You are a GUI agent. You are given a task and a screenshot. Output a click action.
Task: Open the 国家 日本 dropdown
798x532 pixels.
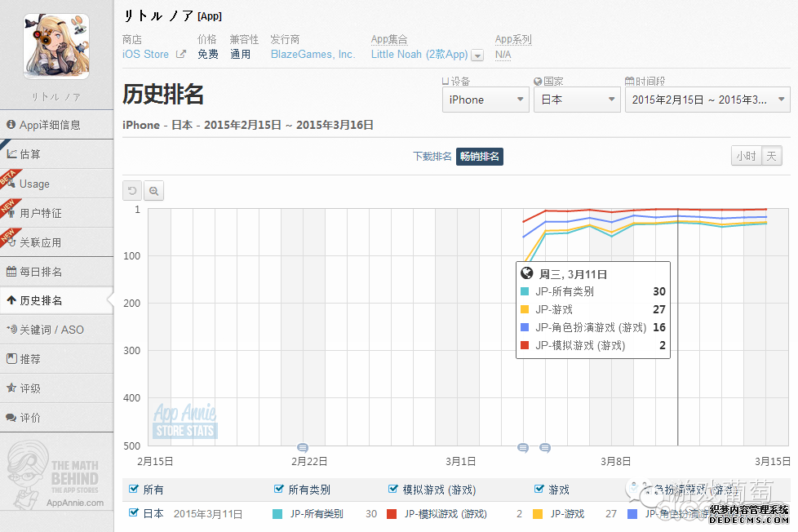577,100
